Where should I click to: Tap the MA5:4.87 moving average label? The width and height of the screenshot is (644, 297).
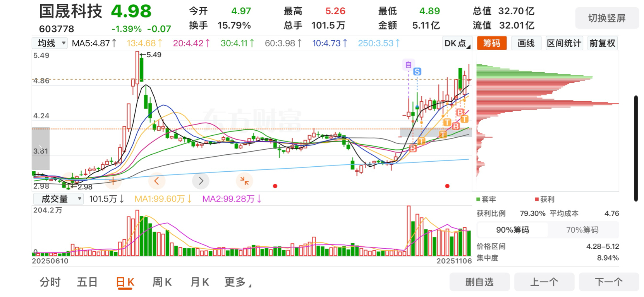tap(94, 43)
